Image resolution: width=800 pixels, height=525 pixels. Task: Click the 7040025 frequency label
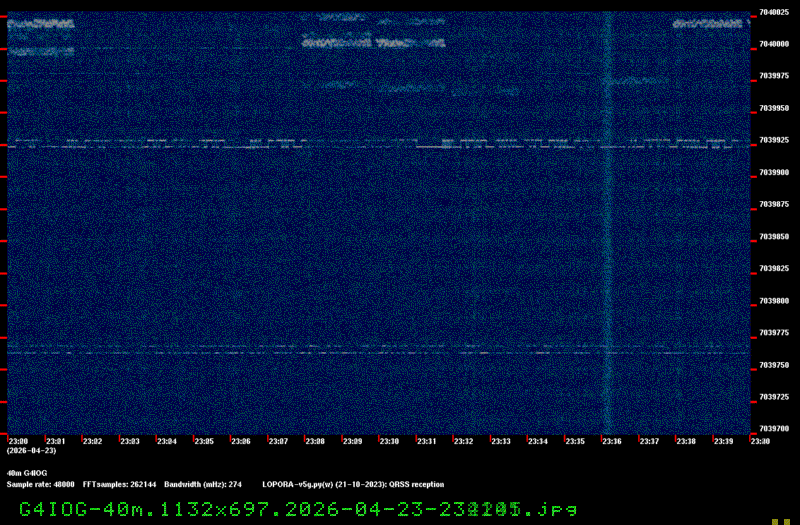click(x=773, y=12)
